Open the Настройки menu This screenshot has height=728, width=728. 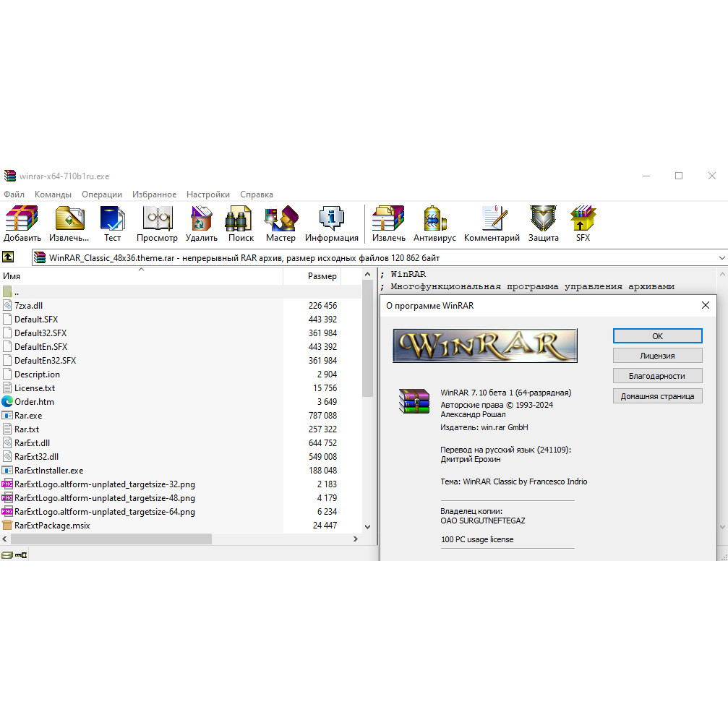point(208,194)
